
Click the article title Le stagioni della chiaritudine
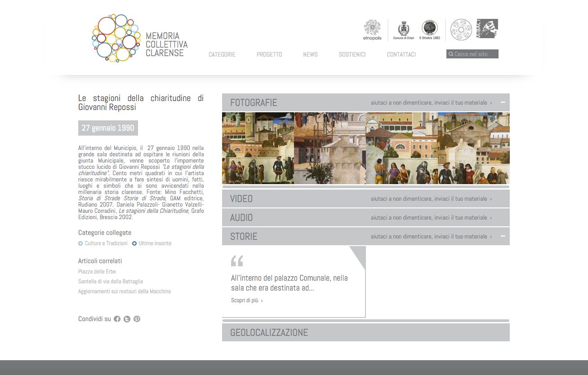pyautogui.click(x=141, y=102)
